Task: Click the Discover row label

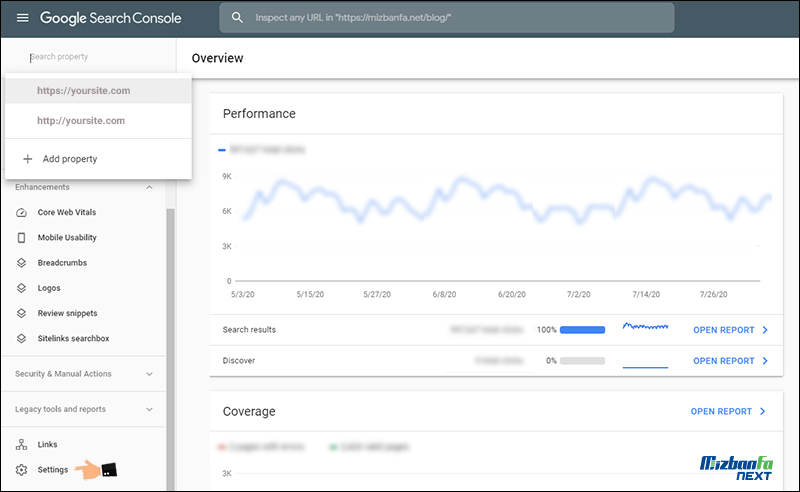Action: coord(239,361)
